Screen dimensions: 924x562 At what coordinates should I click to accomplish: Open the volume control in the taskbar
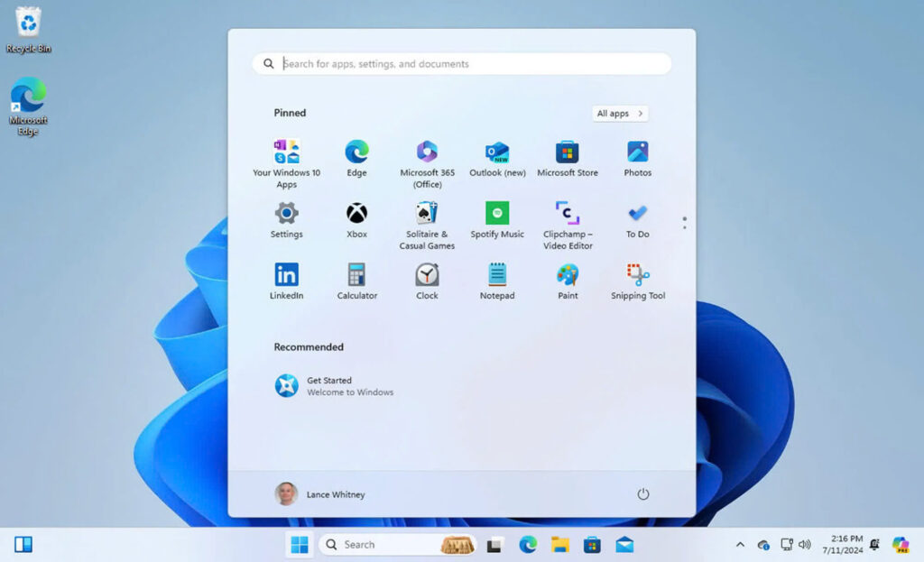tap(804, 544)
